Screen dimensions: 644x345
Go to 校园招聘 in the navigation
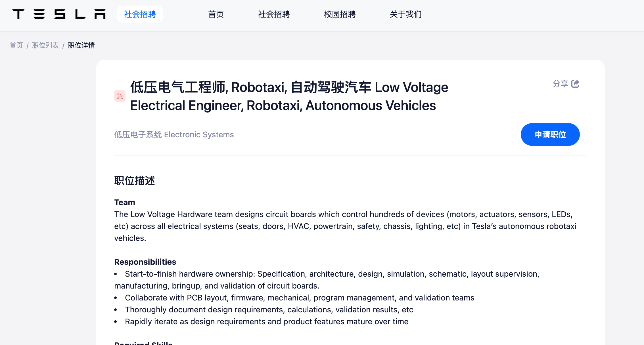340,14
